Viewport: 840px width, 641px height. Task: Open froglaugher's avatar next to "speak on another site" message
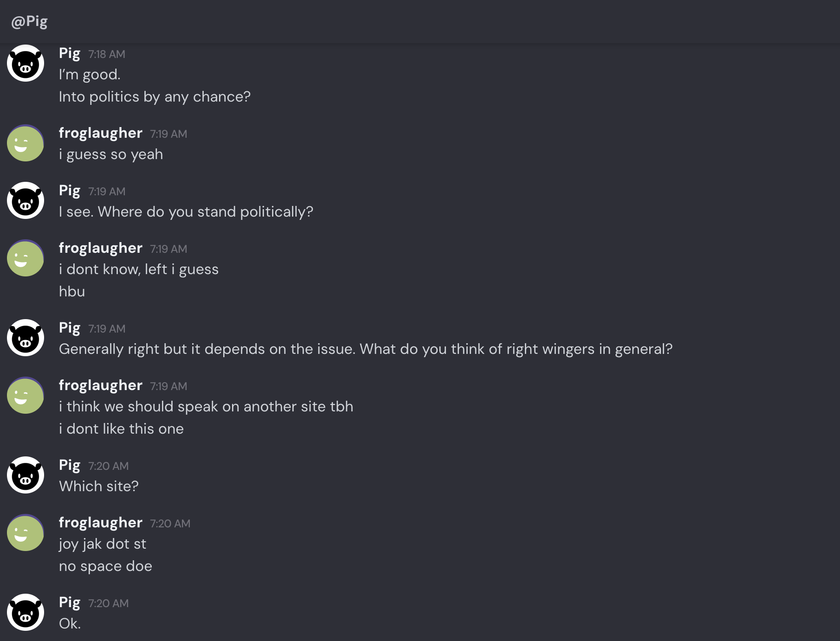[26, 396]
